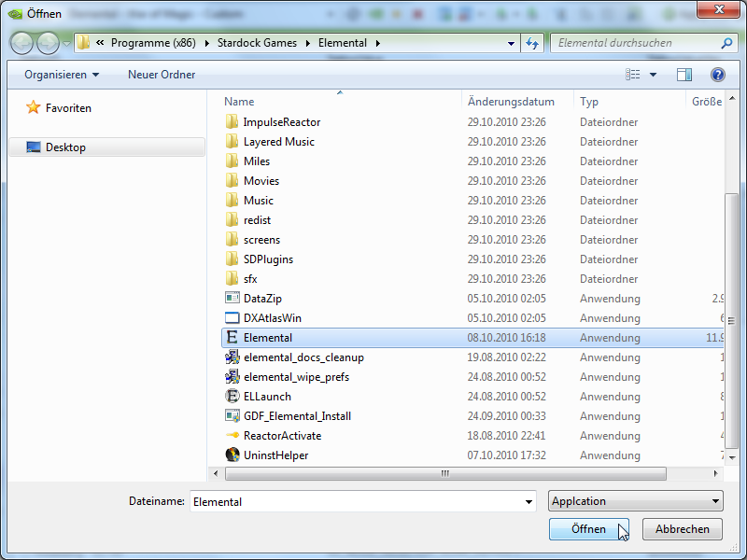This screenshot has height=560, width=747.
Task: Open the help question mark icon
Action: [x=717, y=75]
